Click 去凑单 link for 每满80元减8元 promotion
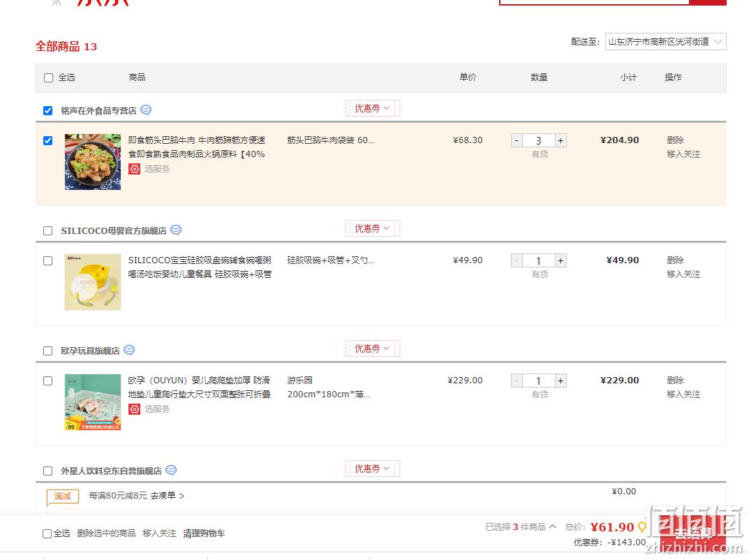 168,496
